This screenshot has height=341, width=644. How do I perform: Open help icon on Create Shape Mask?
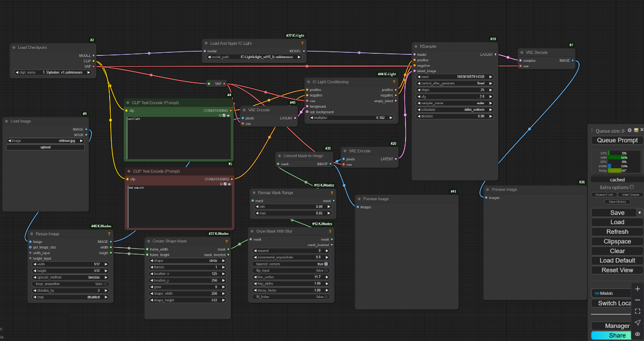click(x=226, y=241)
